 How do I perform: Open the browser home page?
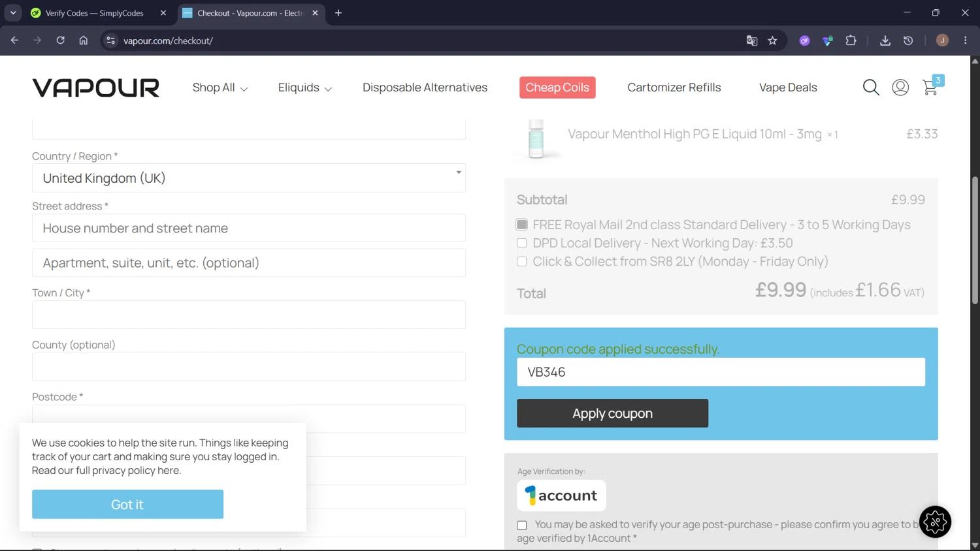click(x=84, y=40)
